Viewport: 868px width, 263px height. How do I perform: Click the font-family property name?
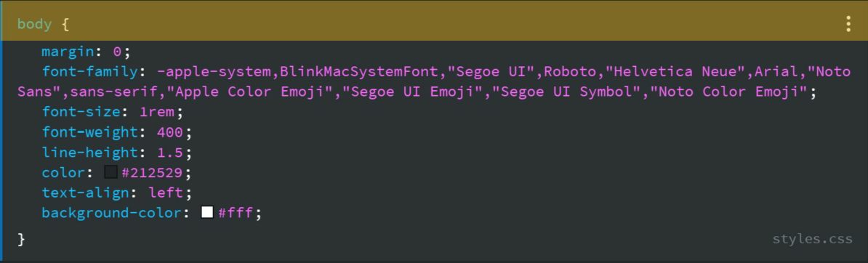89,72
